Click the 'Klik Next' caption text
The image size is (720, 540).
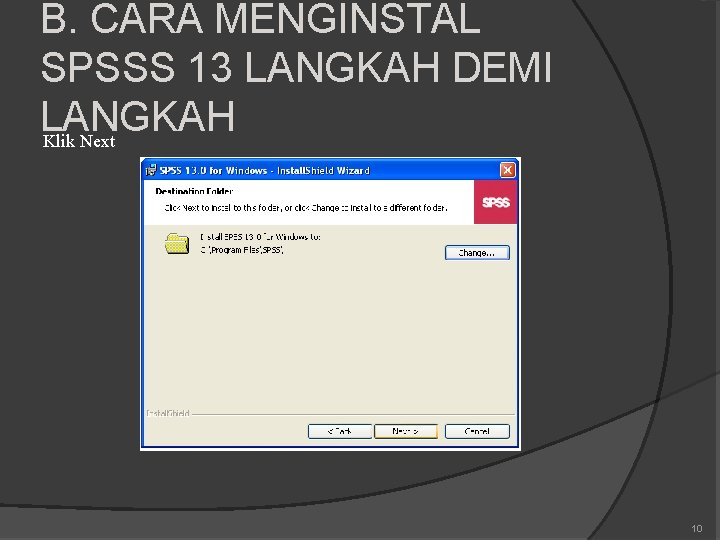79,141
